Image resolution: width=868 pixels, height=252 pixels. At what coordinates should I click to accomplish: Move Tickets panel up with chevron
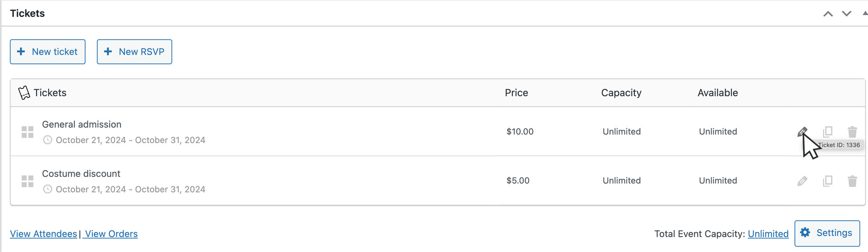(828, 14)
